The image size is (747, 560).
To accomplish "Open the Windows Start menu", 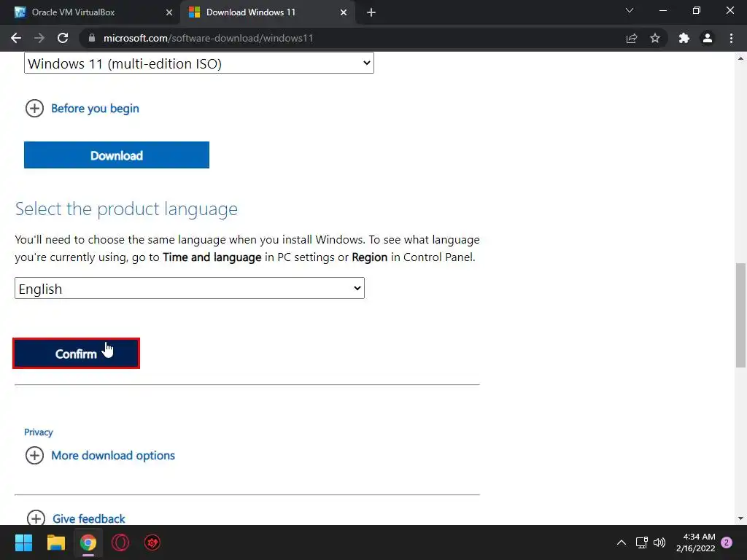I will tap(23, 542).
